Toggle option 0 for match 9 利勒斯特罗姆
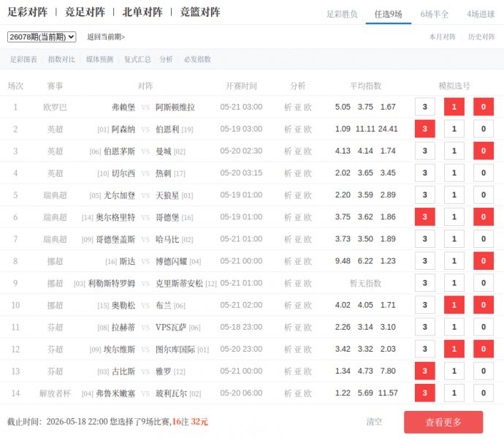 484,283
